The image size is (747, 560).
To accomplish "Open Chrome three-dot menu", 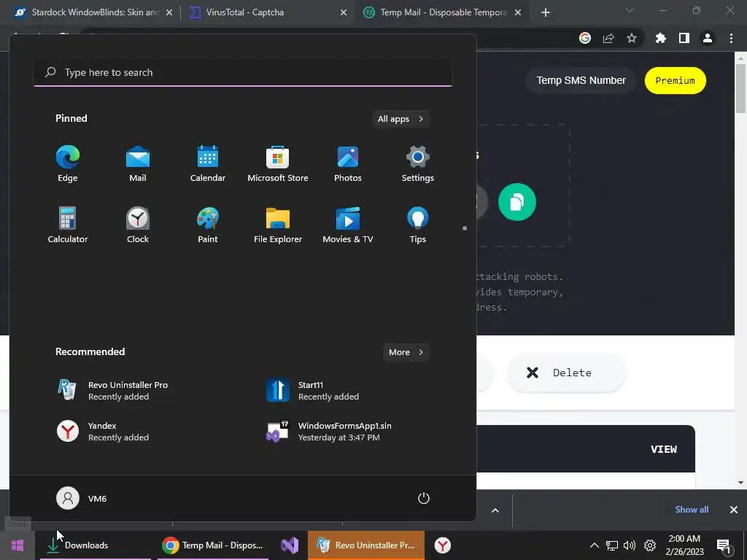I will point(731,38).
